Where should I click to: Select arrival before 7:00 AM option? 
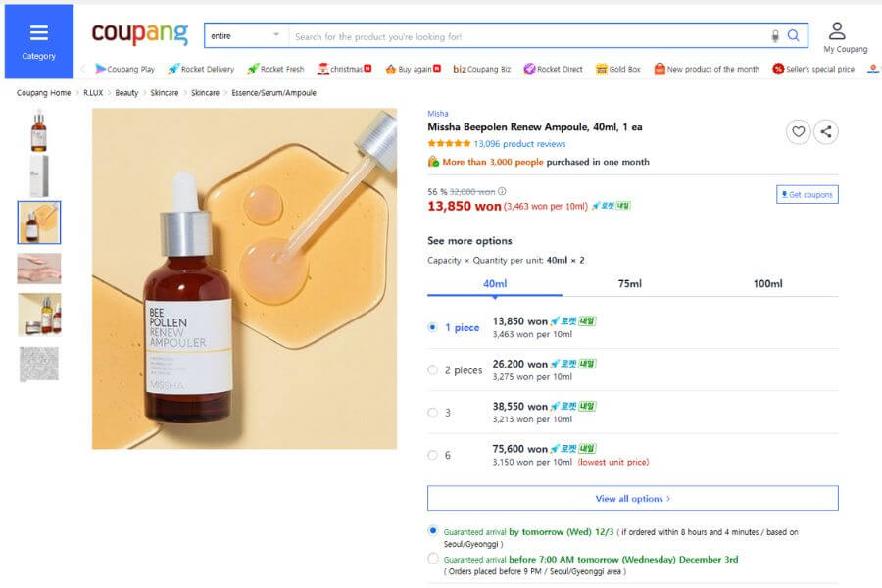[433, 559]
